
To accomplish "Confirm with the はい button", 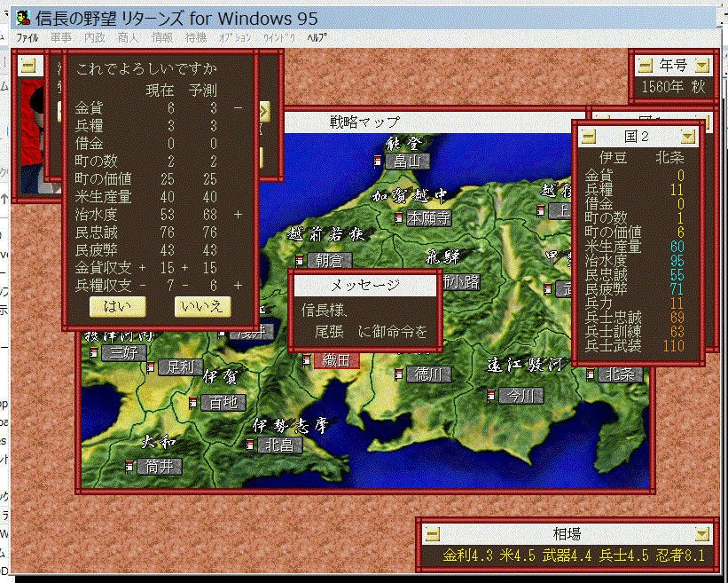I will 117,307.
